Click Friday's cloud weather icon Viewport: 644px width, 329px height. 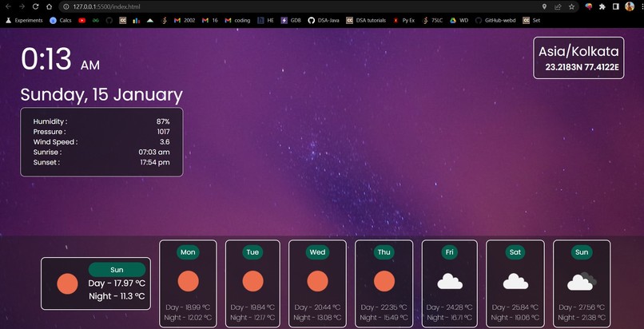[x=450, y=282]
